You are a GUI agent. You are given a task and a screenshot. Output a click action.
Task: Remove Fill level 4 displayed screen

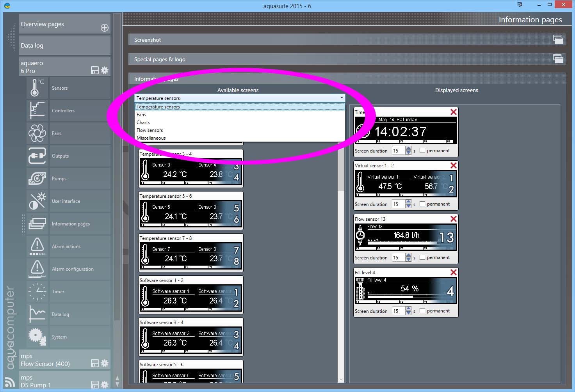coord(454,272)
